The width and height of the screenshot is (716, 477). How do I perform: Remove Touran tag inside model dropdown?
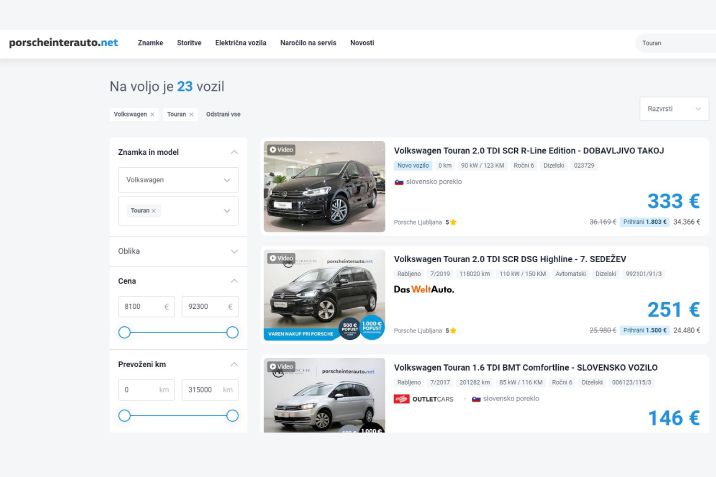click(x=154, y=211)
